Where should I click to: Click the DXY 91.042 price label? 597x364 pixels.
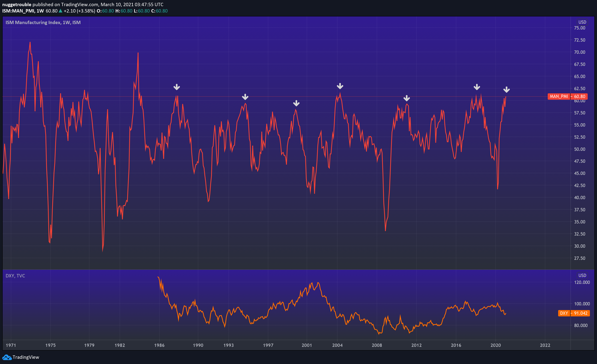coord(574,313)
